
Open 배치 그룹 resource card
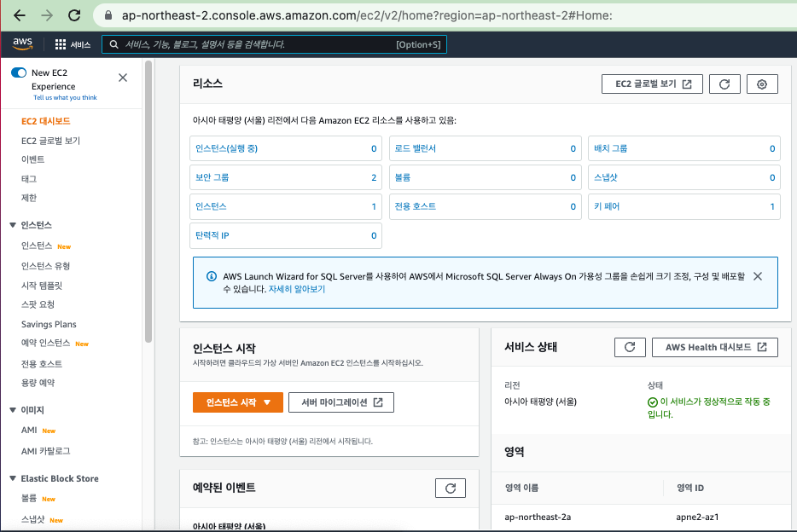point(684,148)
